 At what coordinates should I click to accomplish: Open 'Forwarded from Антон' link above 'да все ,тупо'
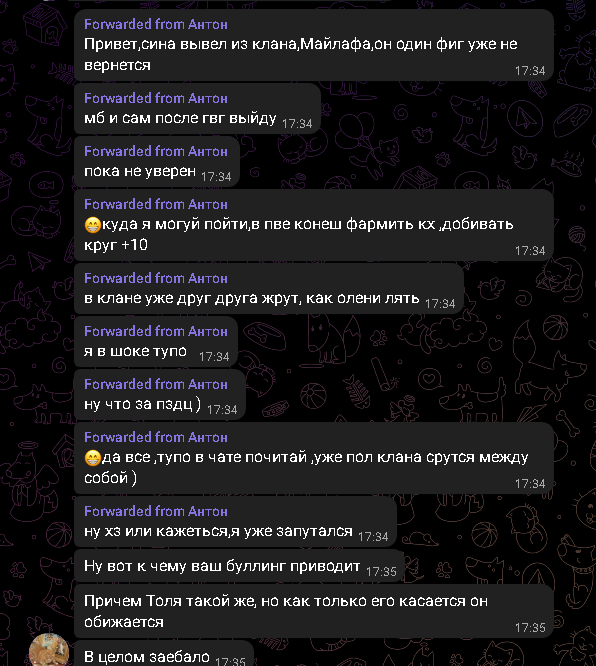[155, 437]
